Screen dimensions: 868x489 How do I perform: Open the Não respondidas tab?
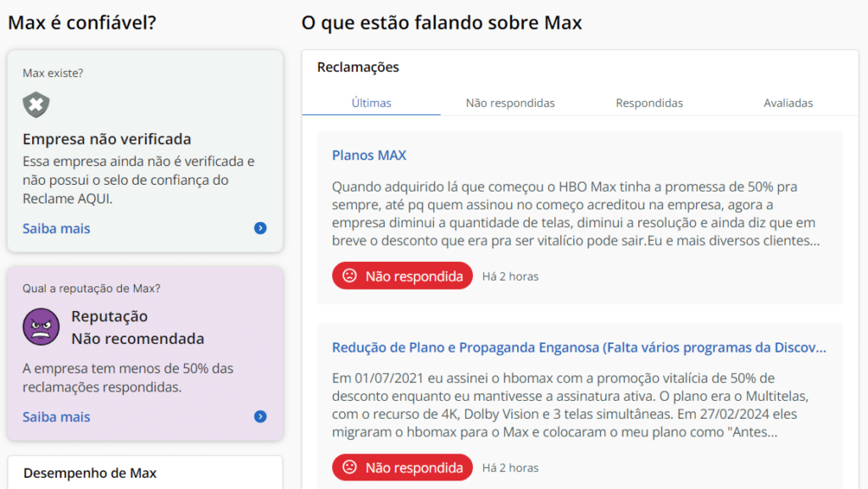click(x=510, y=103)
